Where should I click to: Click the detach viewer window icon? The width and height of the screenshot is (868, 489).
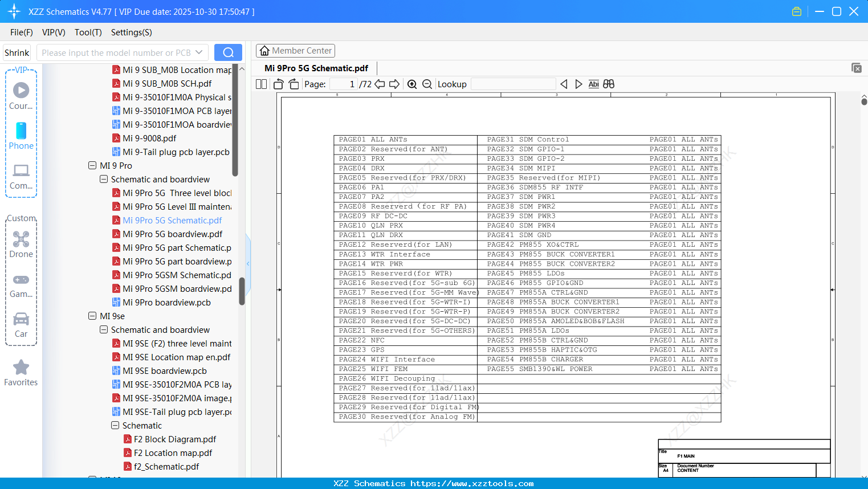[857, 68]
